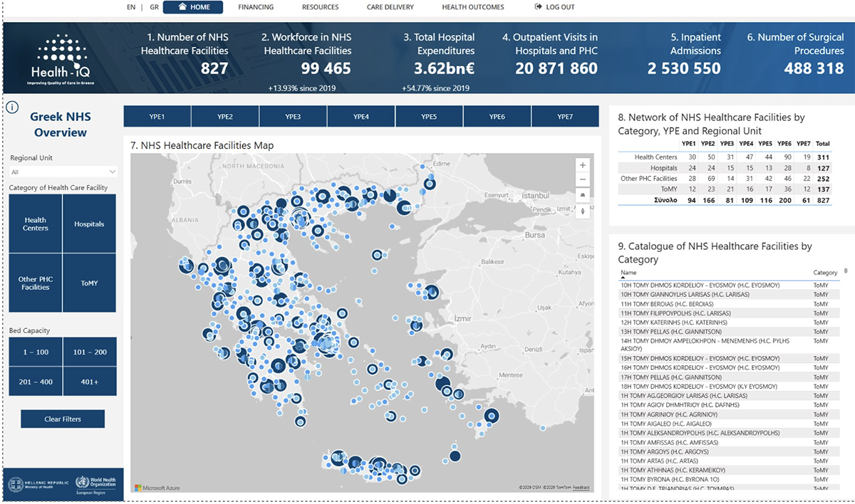
Task: Toggle the Hospitals category filter
Action: click(x=89, y=224)
